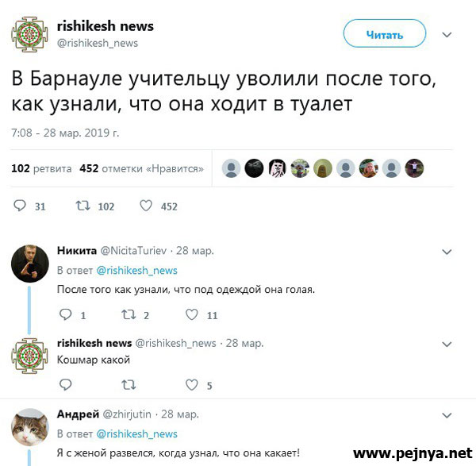Reply to the 'Кошмар какой' comment
The width and height of the screenshot is (476, 466).
[65, 385]
